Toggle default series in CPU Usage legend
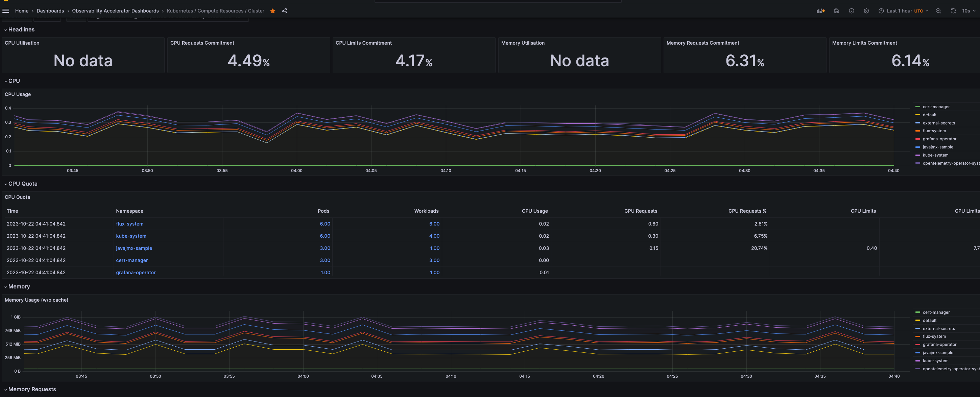Viewport: 980px width, 397px height. 929,115
